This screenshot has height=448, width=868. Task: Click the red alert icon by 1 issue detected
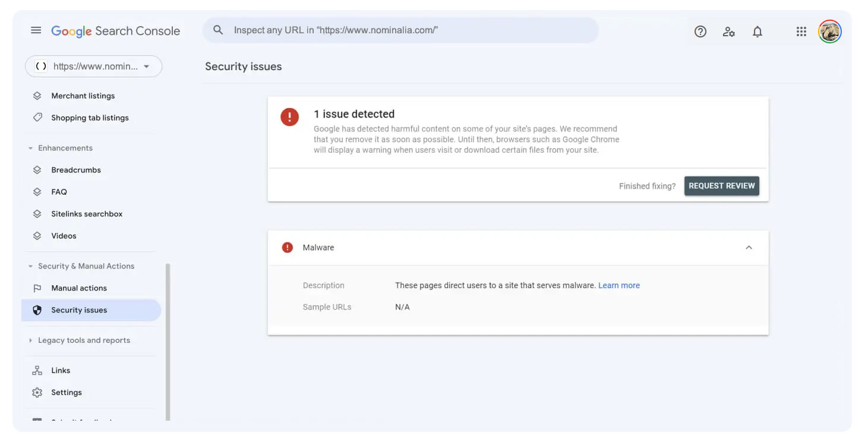pos(290,116)
